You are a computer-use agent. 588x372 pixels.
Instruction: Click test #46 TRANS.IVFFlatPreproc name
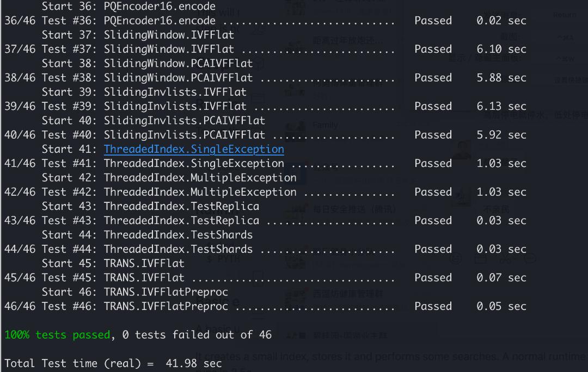coord(166,306)
